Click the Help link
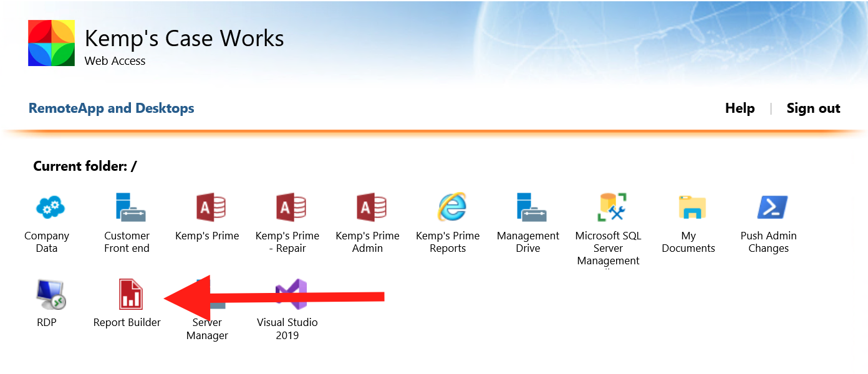The width and height of the screenshot is (868, 374). click(740, 108)
